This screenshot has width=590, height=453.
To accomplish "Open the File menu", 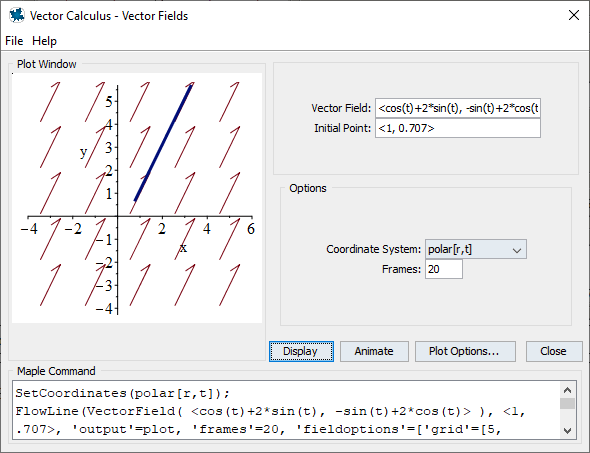I will tap(14, 41).
